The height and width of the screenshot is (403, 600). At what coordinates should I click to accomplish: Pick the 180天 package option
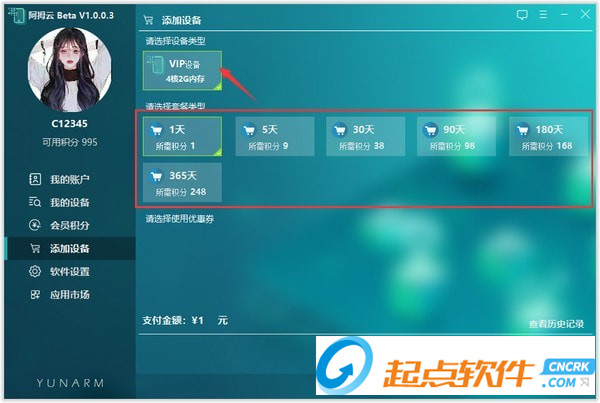pyautogui.click(x=548, y=137)
